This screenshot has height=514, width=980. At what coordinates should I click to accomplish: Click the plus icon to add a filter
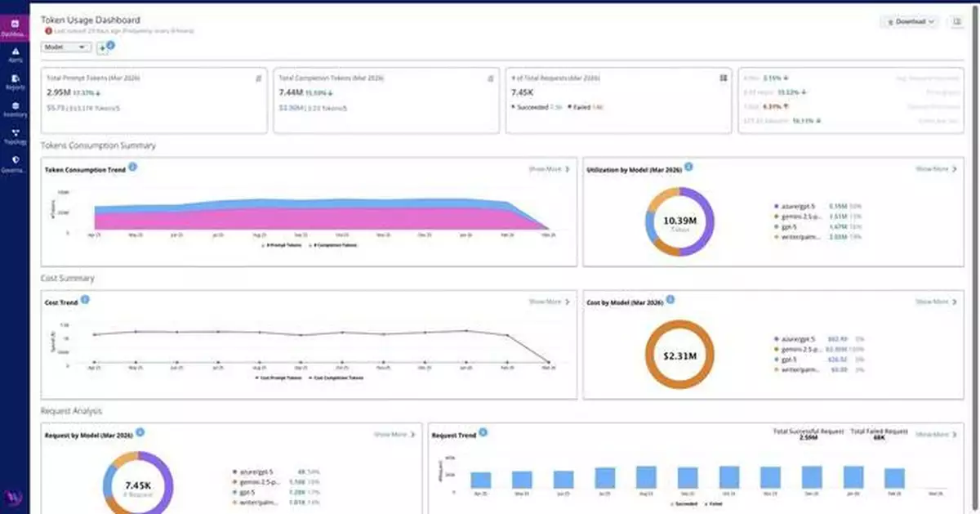coord(103,48)
